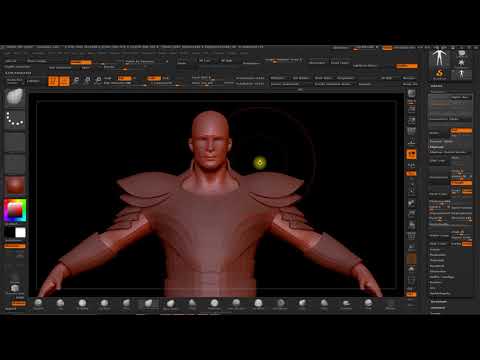Choose the flat slab brush in bottom shelf
The width and height of the screenshot is (480, 360).
coord(346,303)
